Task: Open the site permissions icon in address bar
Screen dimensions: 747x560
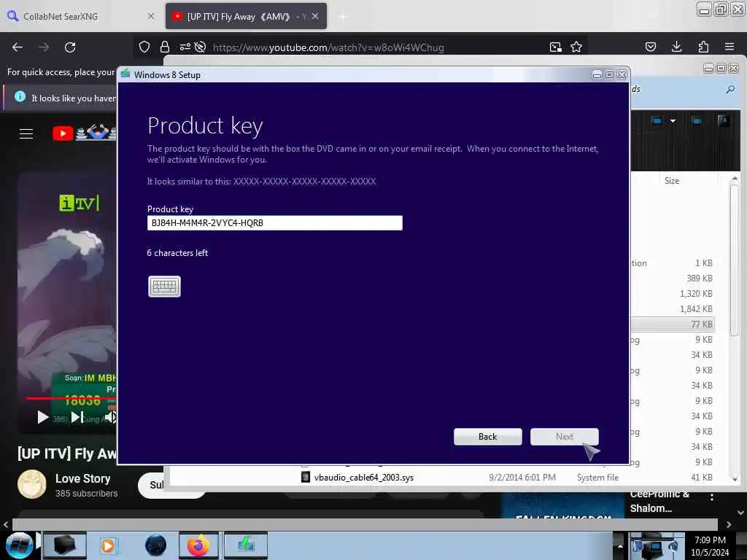Action: coord(185,47)
